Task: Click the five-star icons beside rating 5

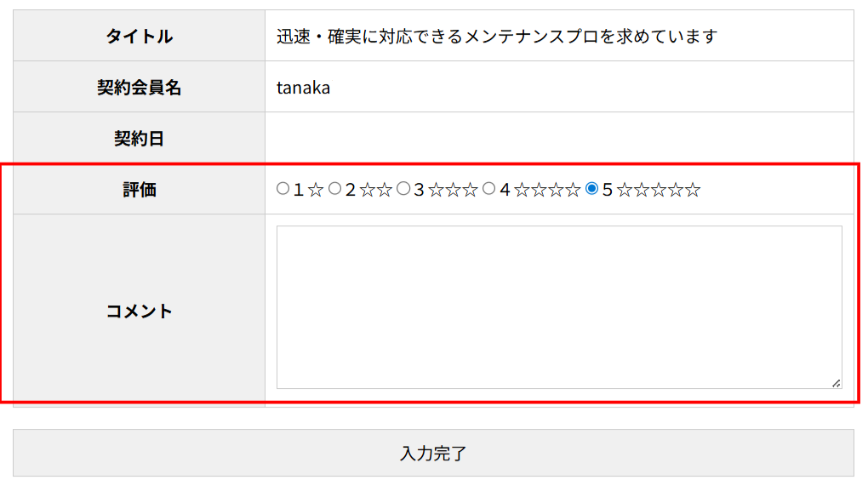Action: tap(658, 190)
